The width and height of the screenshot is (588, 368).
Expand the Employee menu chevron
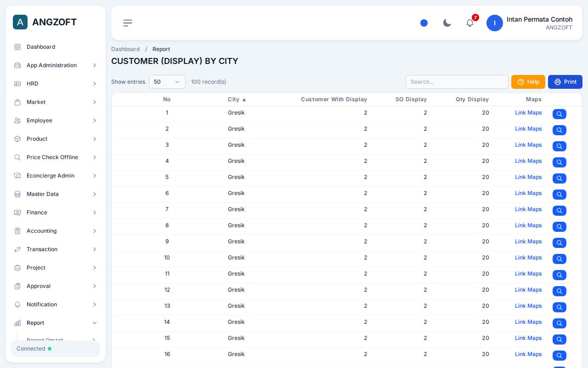coord(95,121)
